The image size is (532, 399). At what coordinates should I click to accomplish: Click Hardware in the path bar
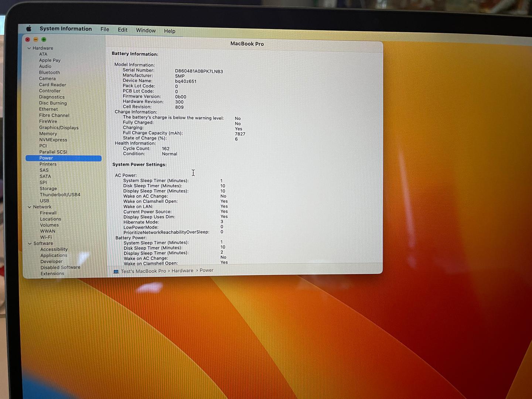pyautogui.click(x=183, y=271)
